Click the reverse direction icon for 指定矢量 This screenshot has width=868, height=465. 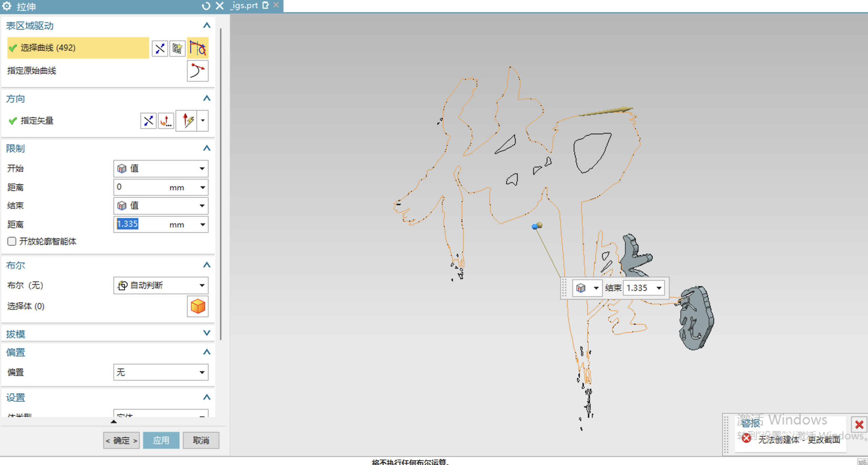(148, 121)
